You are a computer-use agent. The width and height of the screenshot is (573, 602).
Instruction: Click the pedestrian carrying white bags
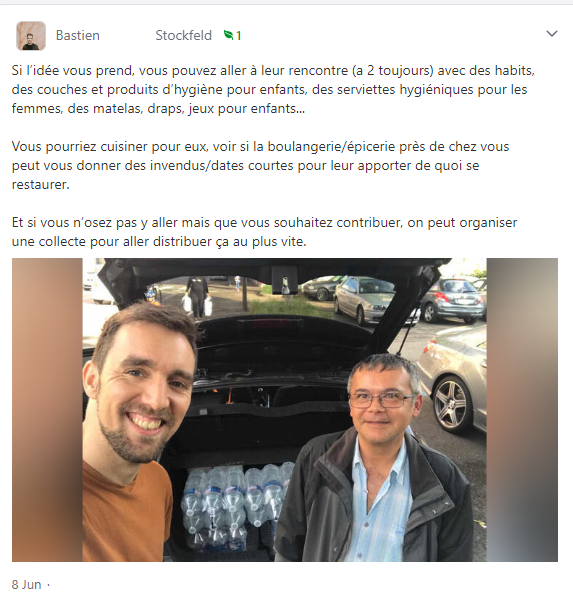point(197,296)
